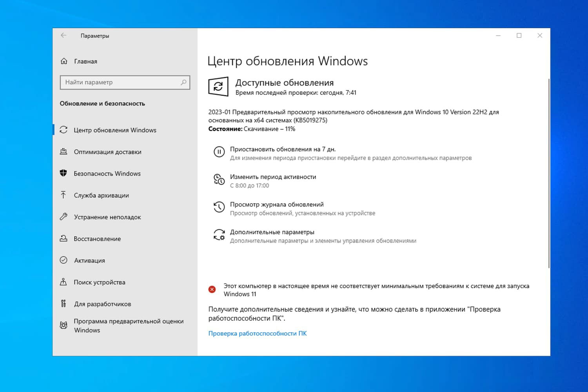Focus the Найти параметр search field
Image resolution: width=588 pixels, height=392 pixels.
(125, 82)
